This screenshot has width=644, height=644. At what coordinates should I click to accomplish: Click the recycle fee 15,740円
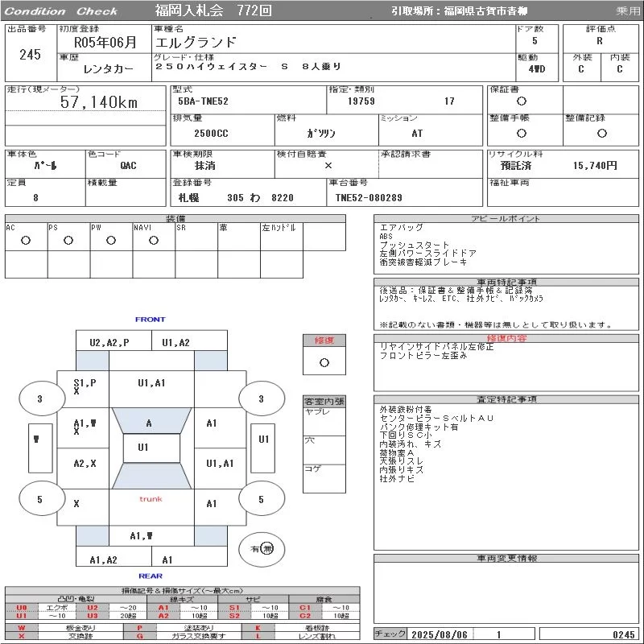coord(595,165)
